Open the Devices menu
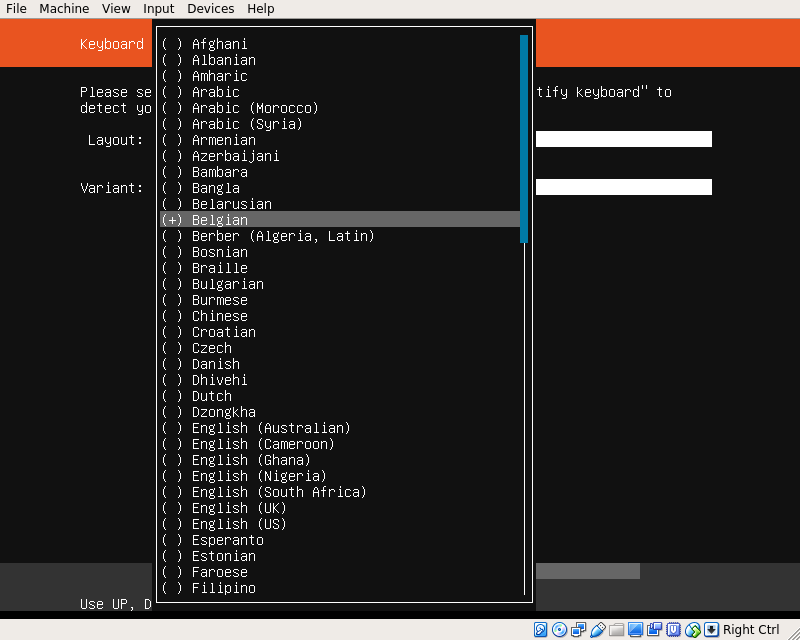The width and height of the screenshot is (800, 640). [210, 9]
